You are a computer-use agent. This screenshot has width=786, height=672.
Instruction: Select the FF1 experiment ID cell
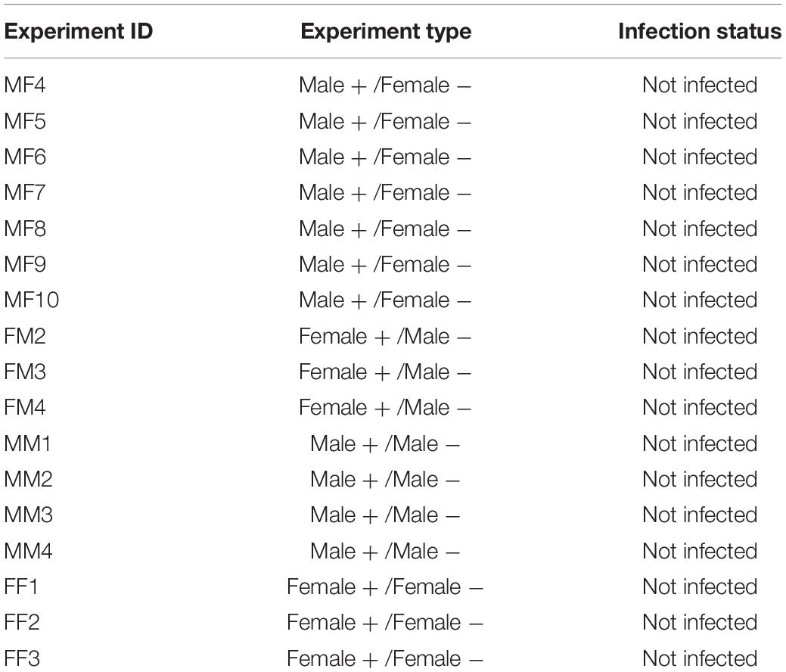[x=21, y=586]
